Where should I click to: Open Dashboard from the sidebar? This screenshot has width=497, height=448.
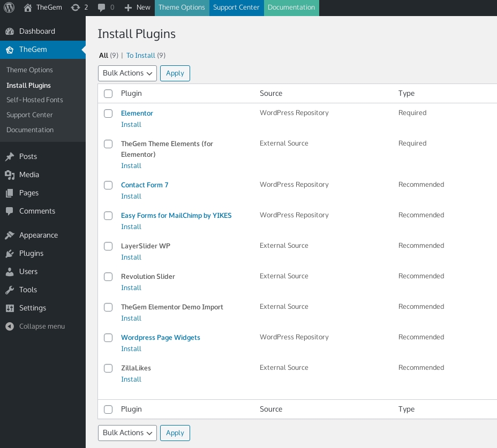click(36, 31)
